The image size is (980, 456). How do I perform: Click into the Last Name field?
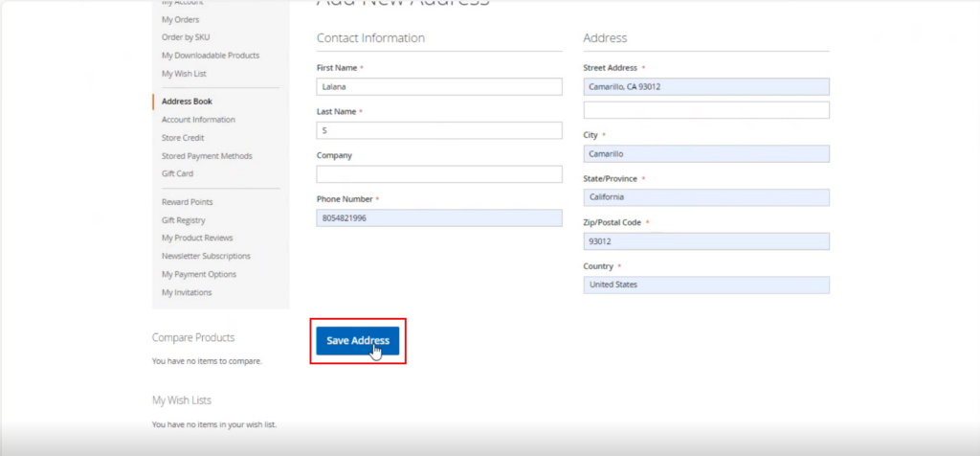point(438,130)
